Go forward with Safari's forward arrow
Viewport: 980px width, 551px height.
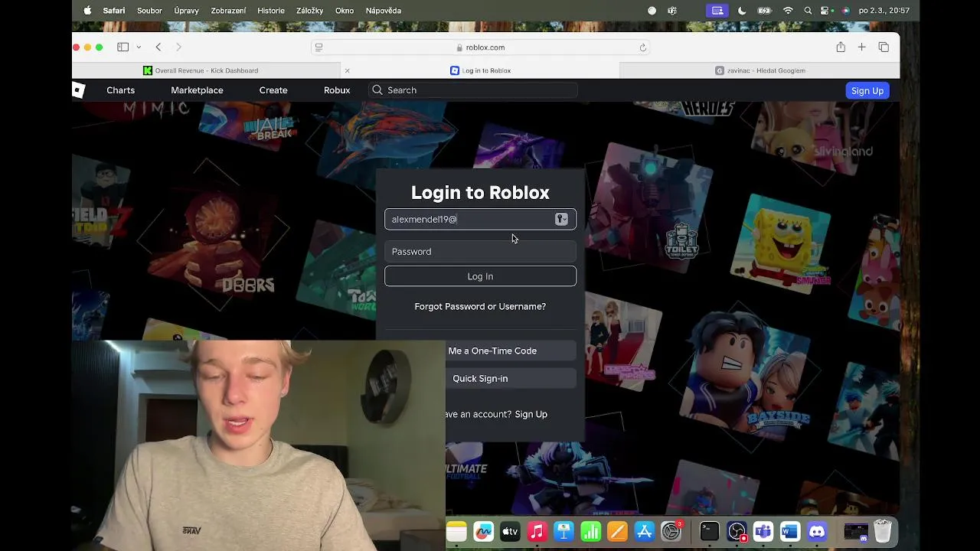tap(178, 47)
